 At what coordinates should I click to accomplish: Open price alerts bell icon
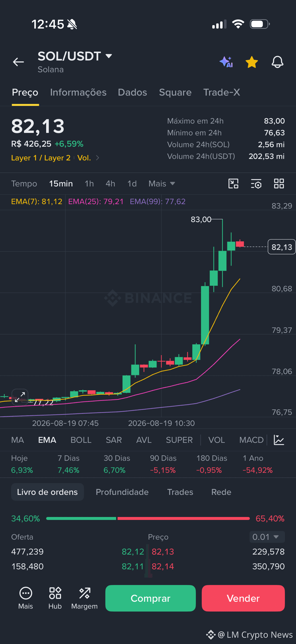pyautogui.click(x=277, y=62)
